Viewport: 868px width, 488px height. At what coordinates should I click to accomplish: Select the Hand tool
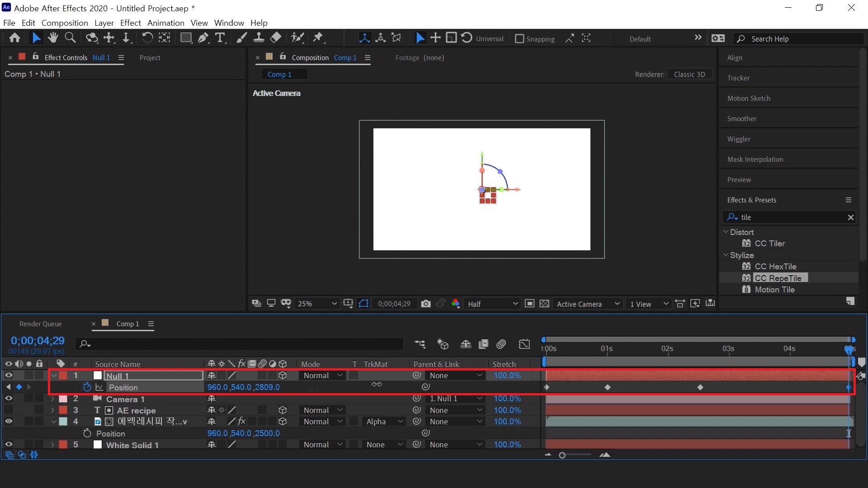click(x=53, y=38)
